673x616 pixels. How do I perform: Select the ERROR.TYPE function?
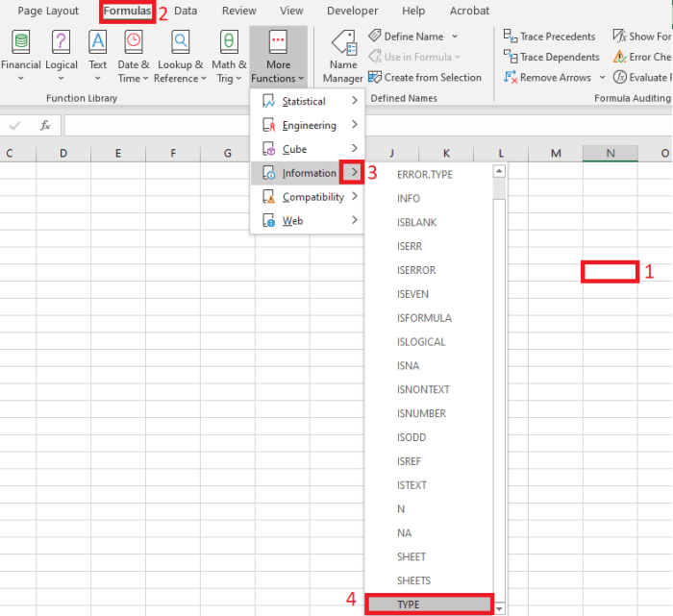(x=429, y=175)
